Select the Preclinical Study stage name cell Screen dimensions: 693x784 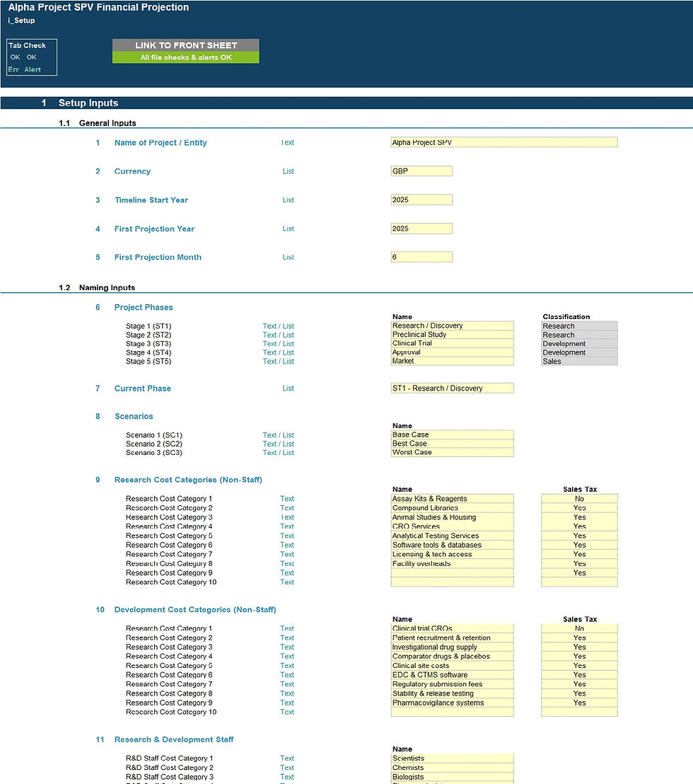pyautogui.click(x=452, y=334)
